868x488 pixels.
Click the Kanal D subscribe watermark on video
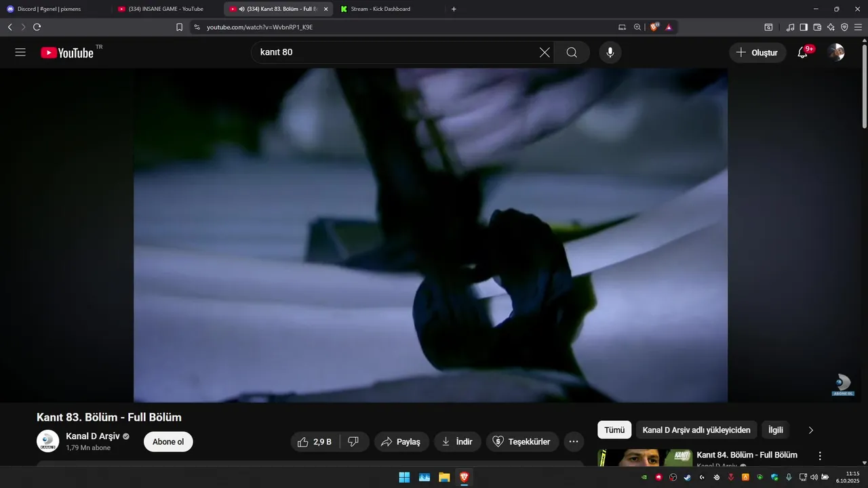pos(843,384)
